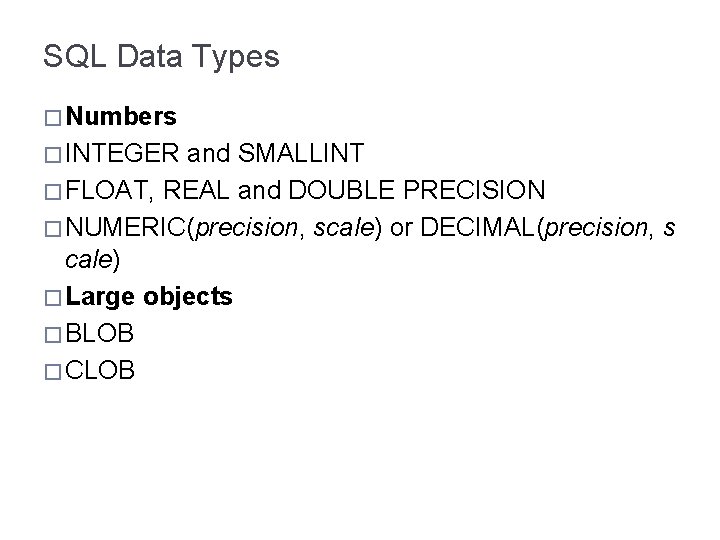Click the square bullet beside Numbers
Screen dimensions: 720x540
click(52, 118)
